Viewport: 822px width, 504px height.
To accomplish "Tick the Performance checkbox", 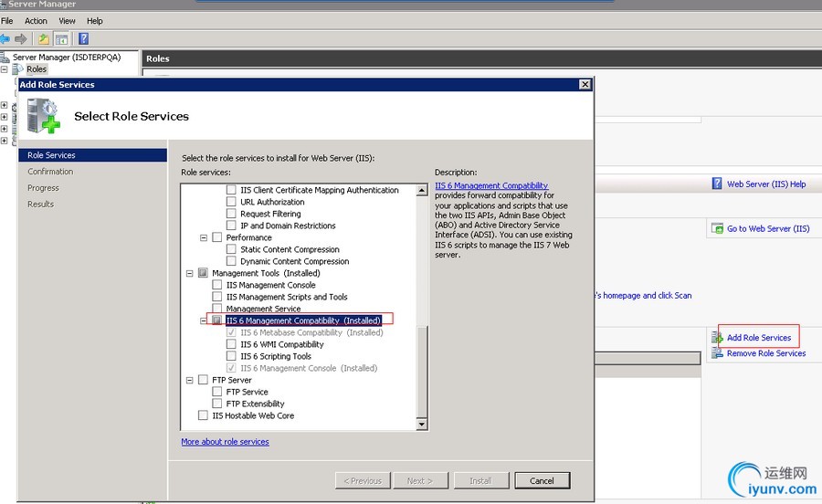I will (x=217, y=237).
